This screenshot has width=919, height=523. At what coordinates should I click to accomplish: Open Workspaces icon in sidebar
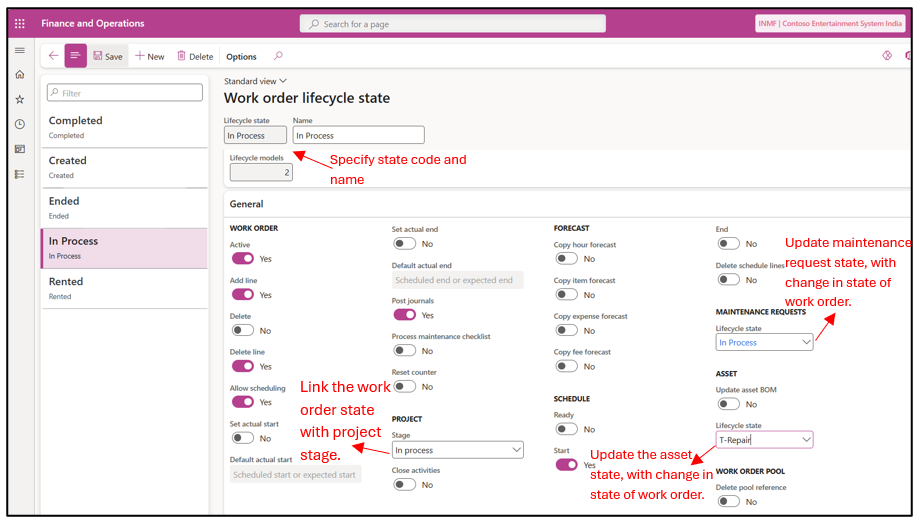pyautogui.click(x=19, y=149)
